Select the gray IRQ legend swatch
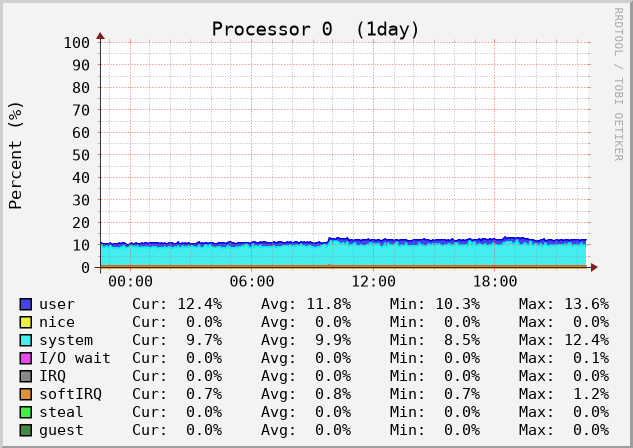 (26, 376)
